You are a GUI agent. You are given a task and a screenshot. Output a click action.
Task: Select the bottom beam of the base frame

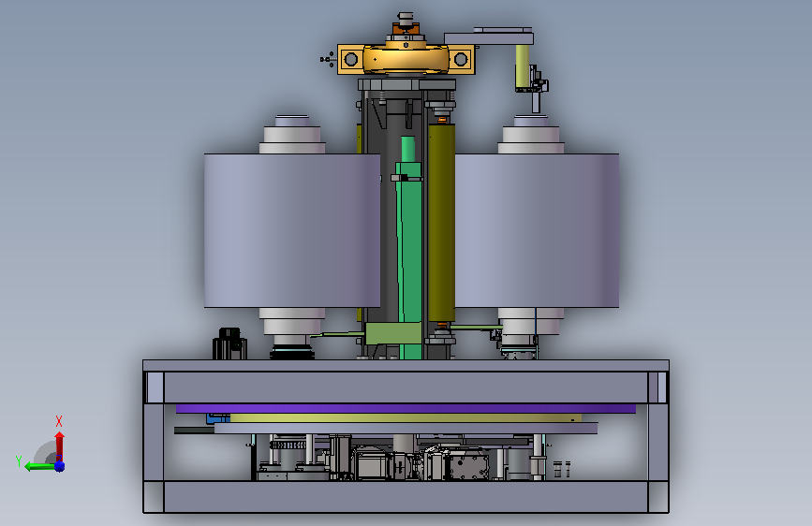406,497
